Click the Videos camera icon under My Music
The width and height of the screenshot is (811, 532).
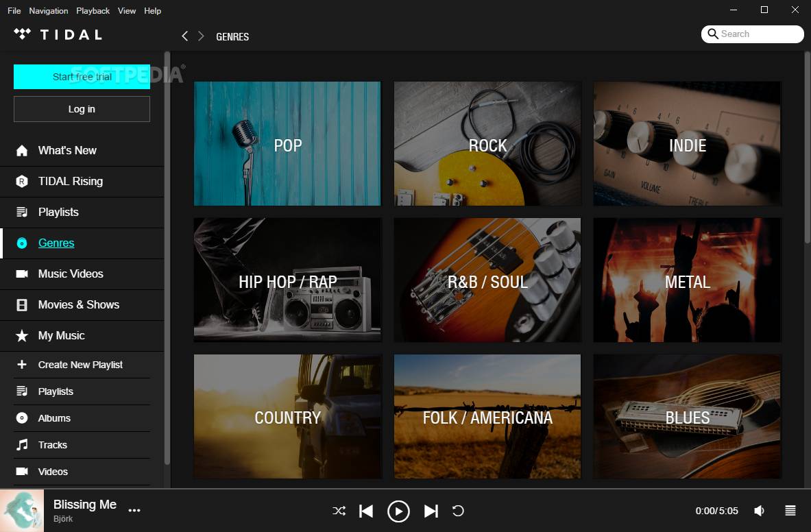pyautogui.click(x=22, y=471)
